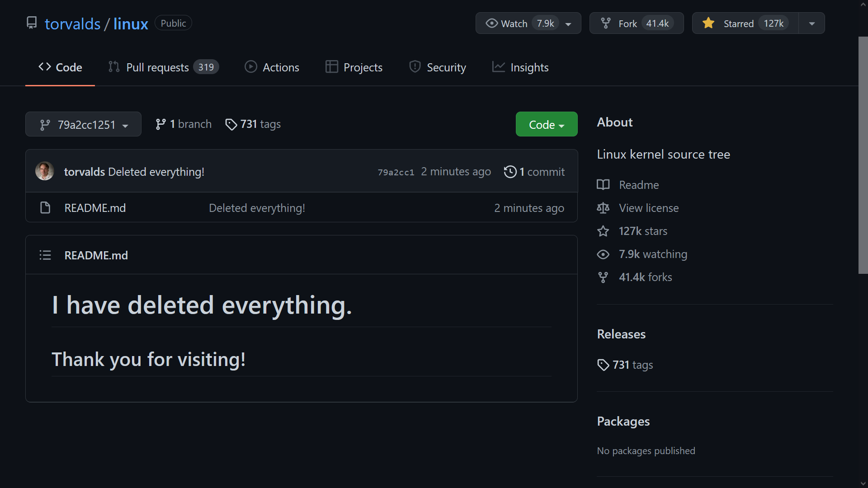Open the 79a2cc1251 branch selector dropdown

coord(83,124)
